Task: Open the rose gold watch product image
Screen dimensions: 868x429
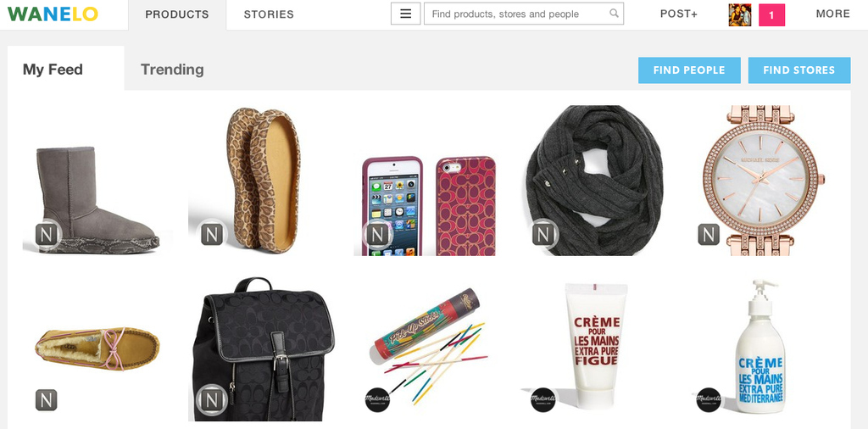Action: tap(764, 181)
